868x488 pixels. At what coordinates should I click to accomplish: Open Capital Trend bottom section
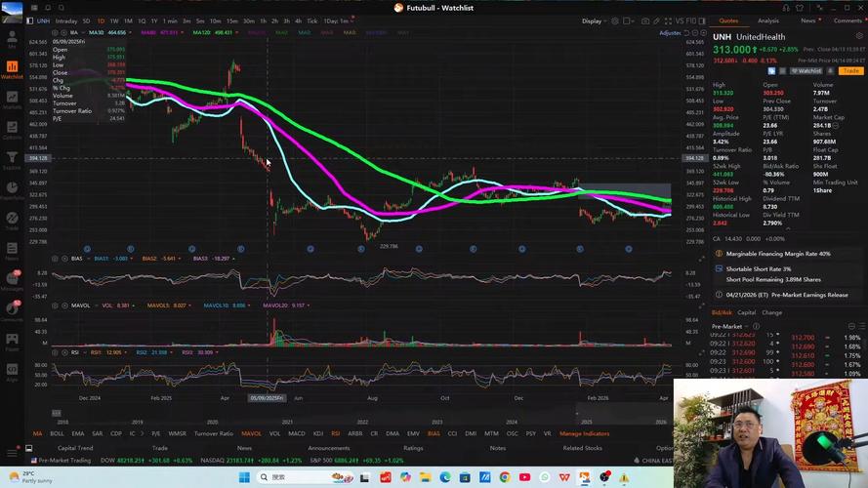pyautogui.click(x=75, y=448)
